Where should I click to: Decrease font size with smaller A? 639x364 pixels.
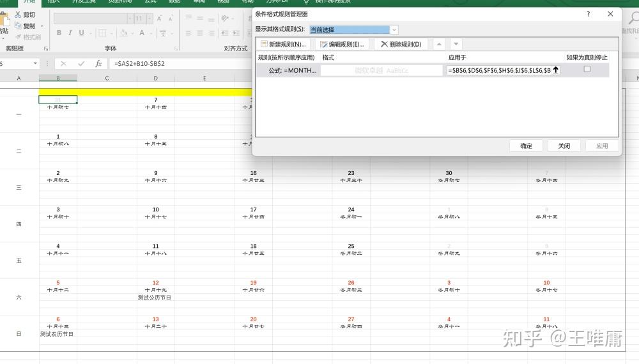(x=171, y=19)
